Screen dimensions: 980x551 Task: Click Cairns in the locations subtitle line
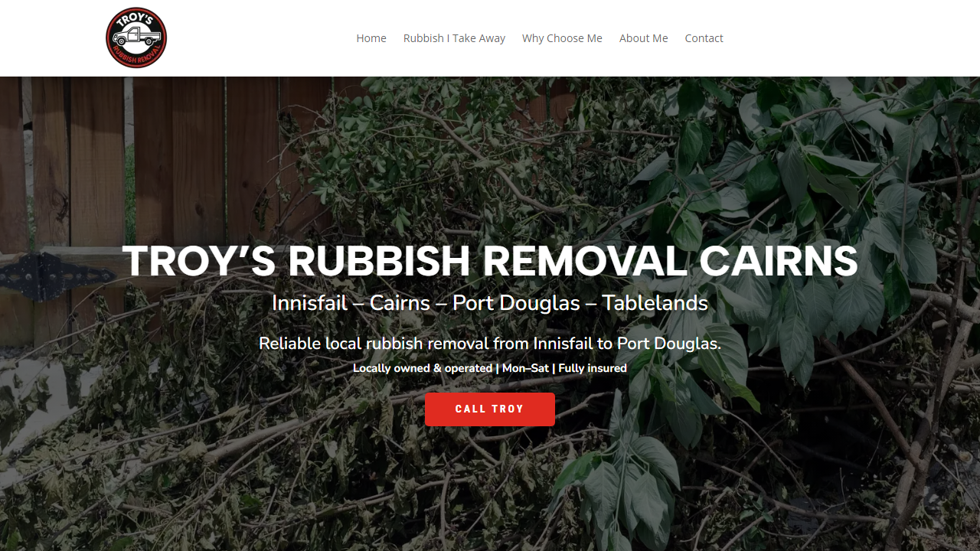pos(400,303)
